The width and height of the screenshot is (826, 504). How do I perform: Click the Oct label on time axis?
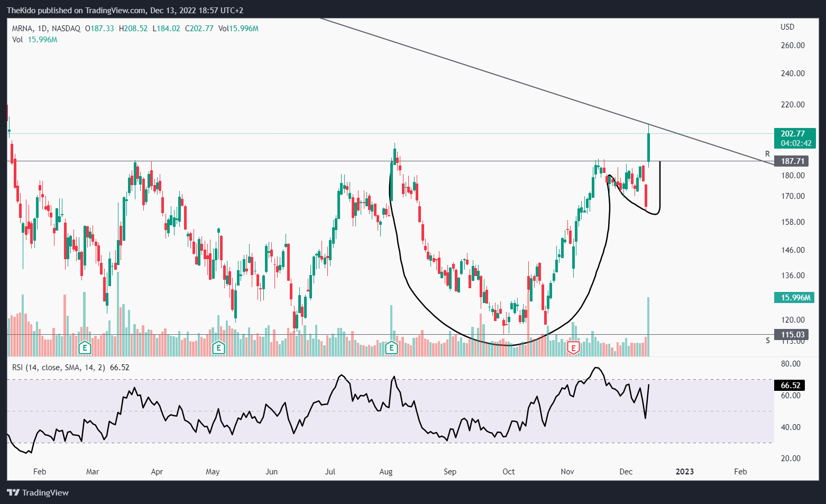[x=509, y=472]
